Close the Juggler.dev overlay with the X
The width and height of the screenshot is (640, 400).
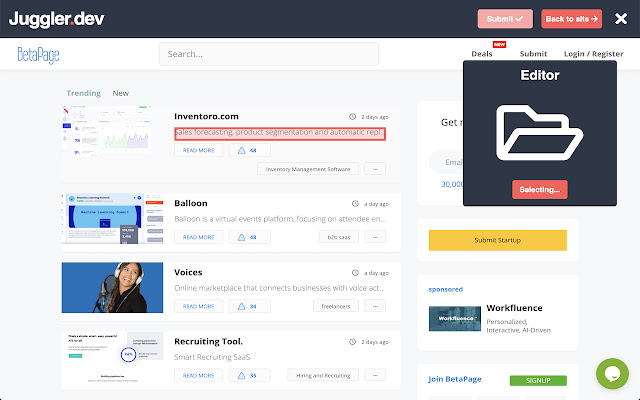621,18
